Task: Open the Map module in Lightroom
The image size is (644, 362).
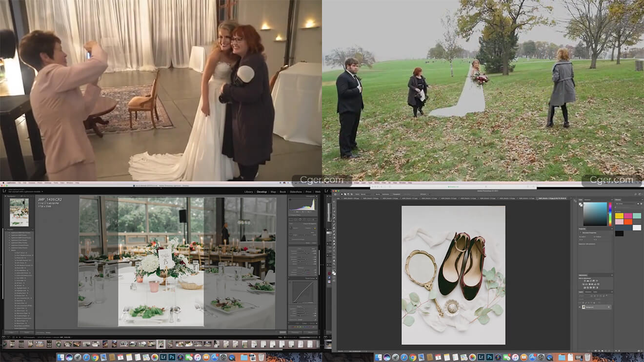Action: 273,192
